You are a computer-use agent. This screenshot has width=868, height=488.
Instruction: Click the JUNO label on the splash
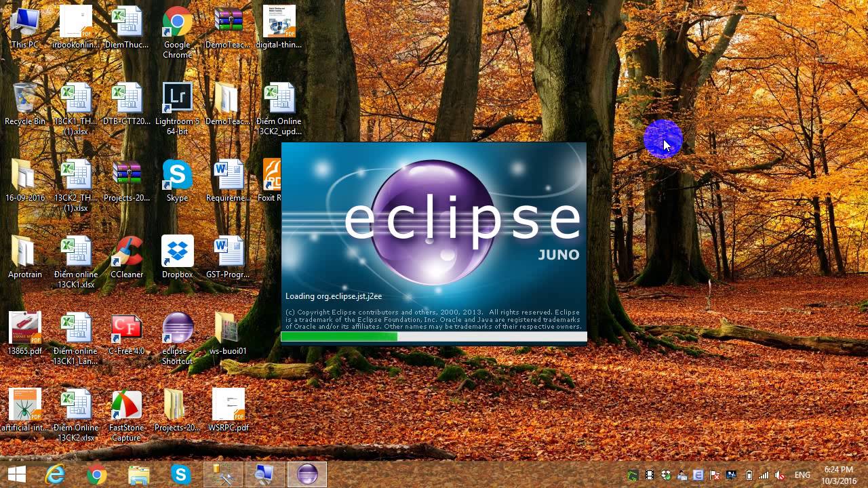point(559,255)
